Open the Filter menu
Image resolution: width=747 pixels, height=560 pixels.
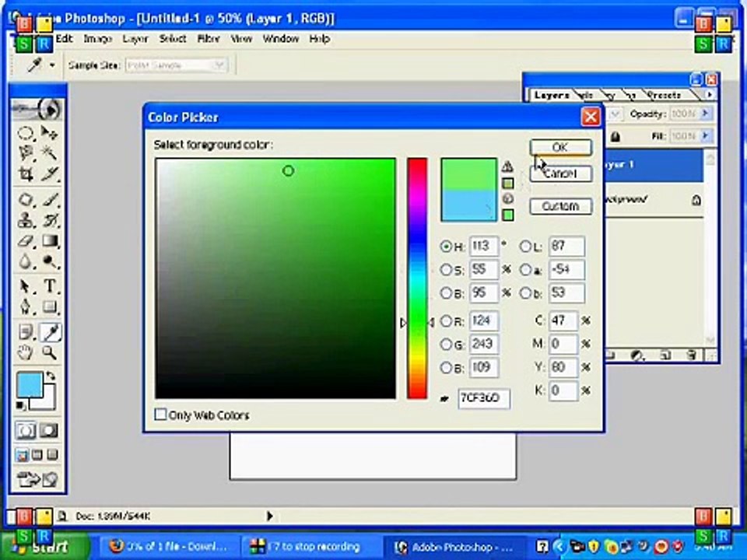click(209, 39)
